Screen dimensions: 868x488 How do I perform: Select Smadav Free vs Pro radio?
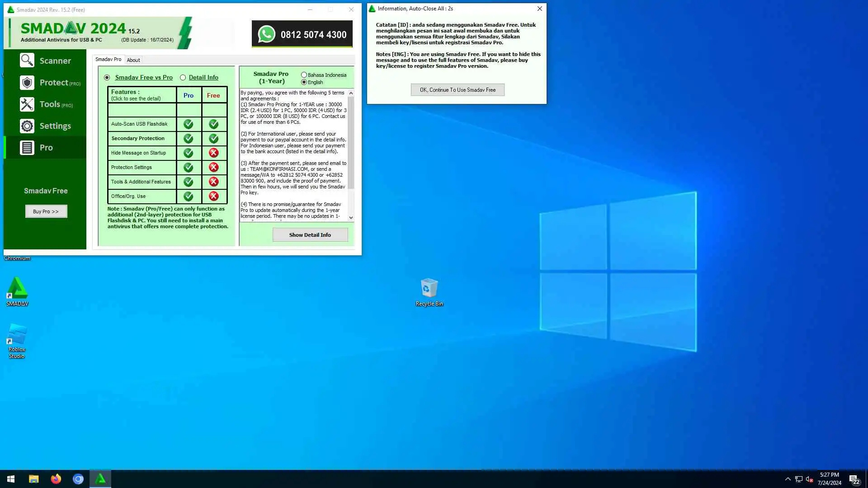[x=107, y=78]
